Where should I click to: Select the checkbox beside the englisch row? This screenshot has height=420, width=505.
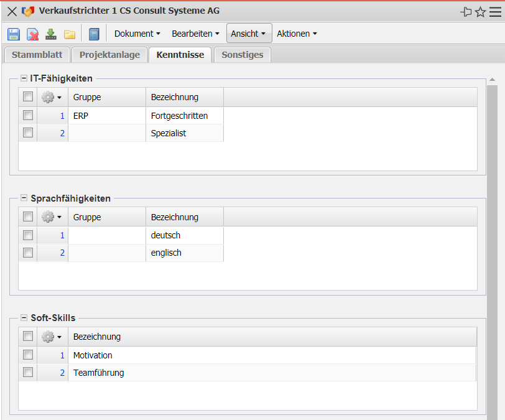28,253
